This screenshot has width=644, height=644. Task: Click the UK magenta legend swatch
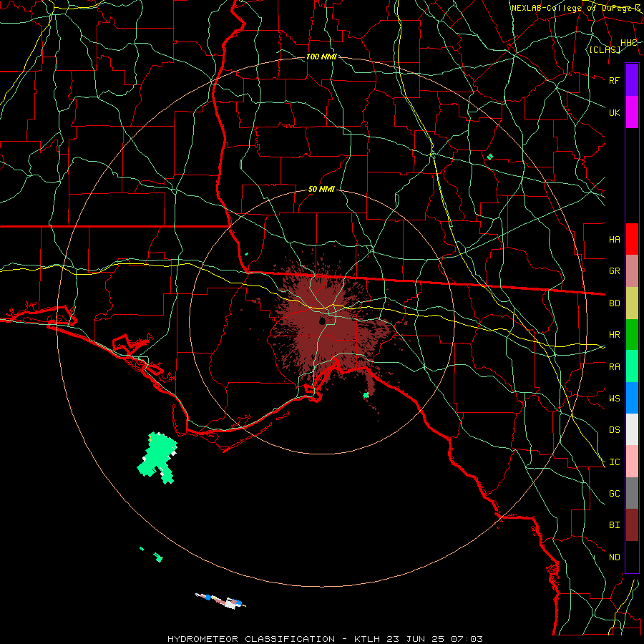tap(632, 112)
